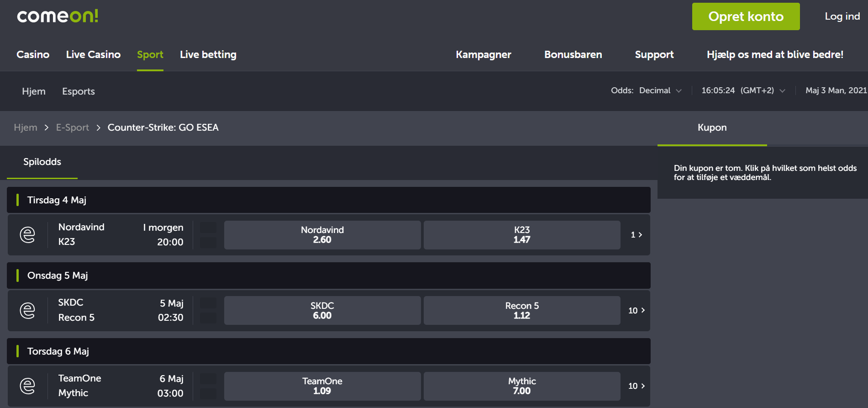This screenshot has height=408, width=868.
Task: Expand 1 more market for Nordavind match
Action: [637, 235]
